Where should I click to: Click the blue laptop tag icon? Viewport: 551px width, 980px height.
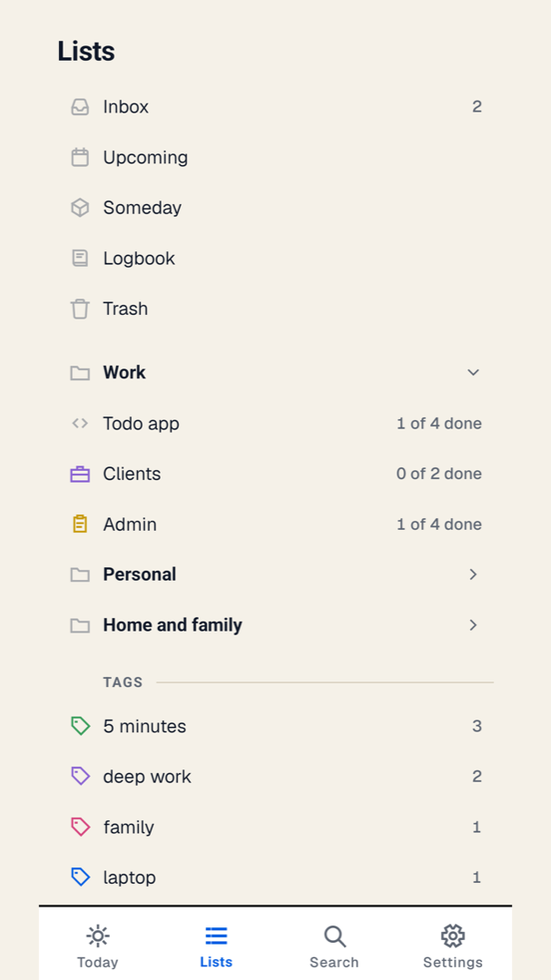[80, 877]
